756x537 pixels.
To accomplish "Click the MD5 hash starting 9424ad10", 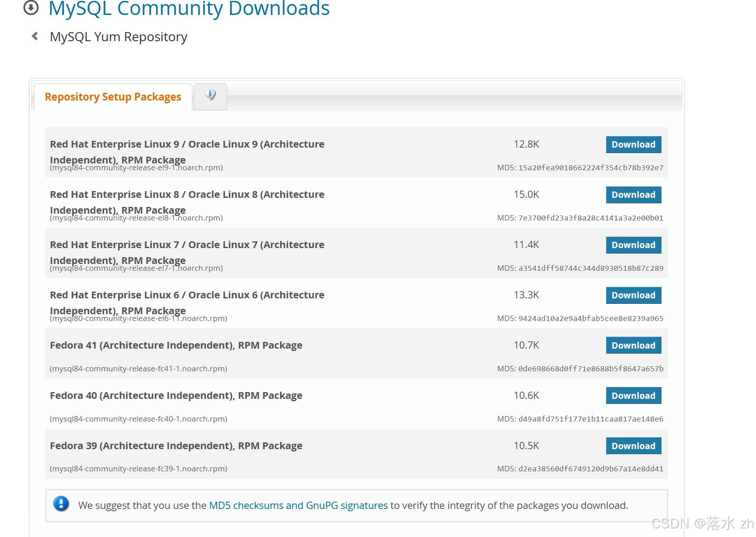I will 591,319.
